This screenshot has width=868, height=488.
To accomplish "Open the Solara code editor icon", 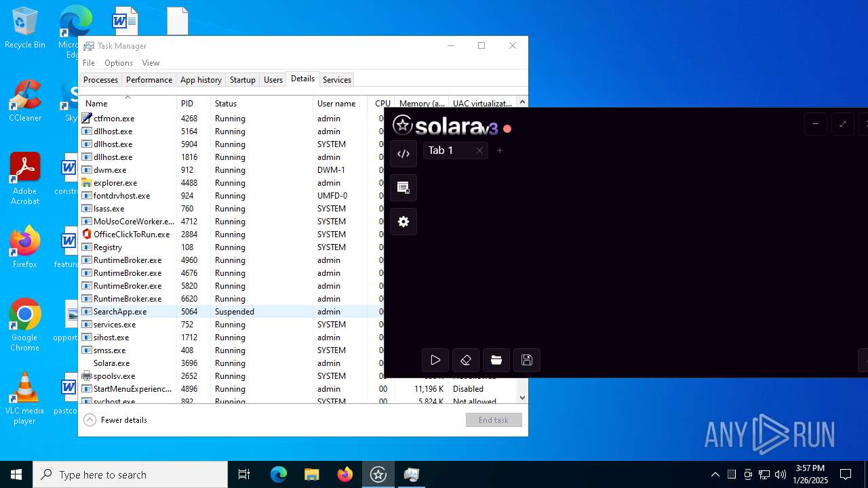I will click(x=403, y=154).
